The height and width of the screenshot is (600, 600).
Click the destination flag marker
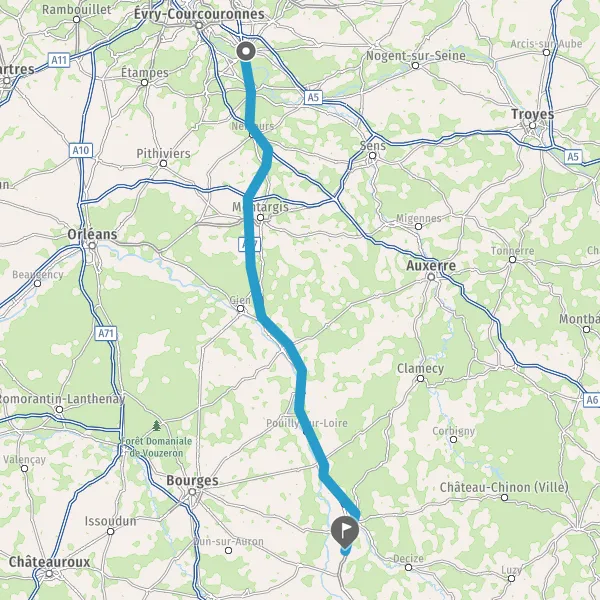(345, 532)
